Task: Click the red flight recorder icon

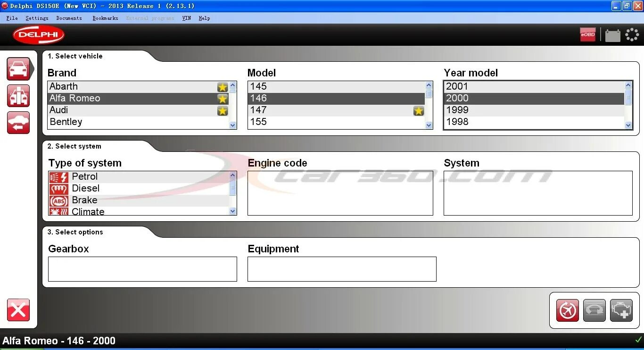Action: pyautogui.click(x=568, y=310)
